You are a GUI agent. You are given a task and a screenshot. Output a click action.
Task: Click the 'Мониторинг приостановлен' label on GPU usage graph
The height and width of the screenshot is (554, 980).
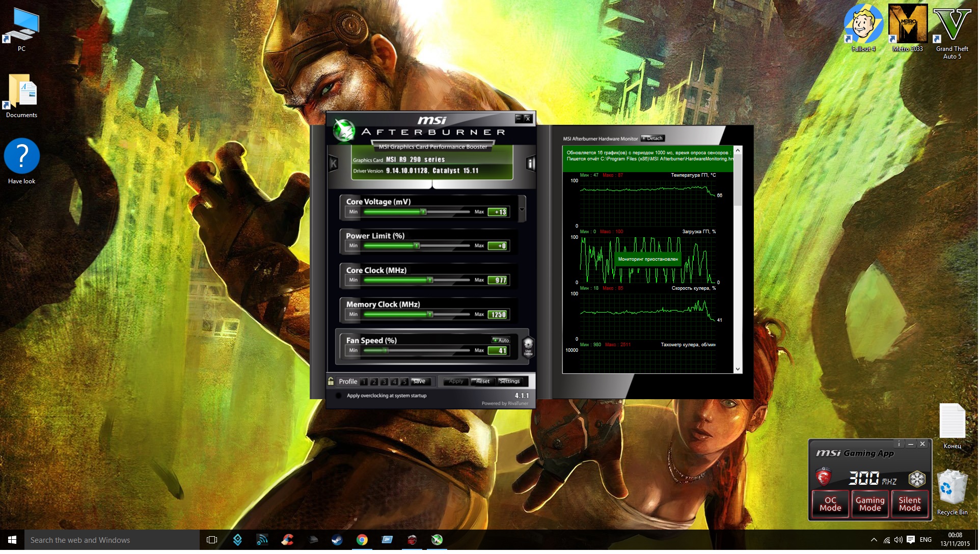648,260
